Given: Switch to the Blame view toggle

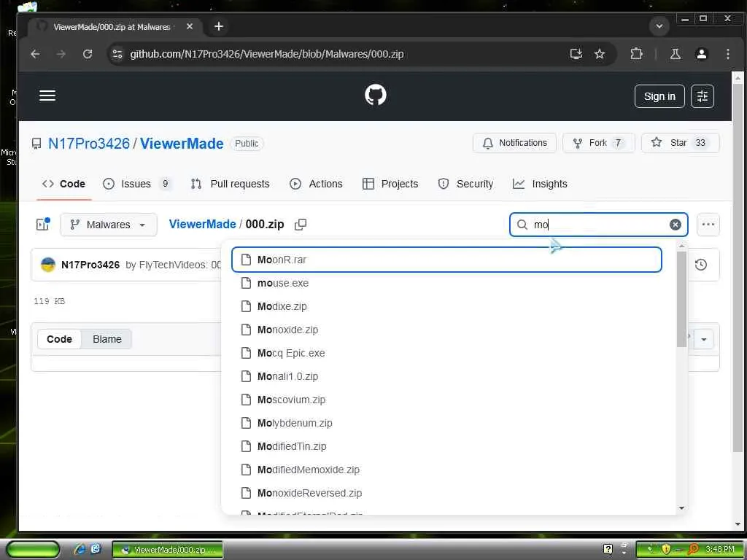Looking at the screenshot, I should 107,339.
